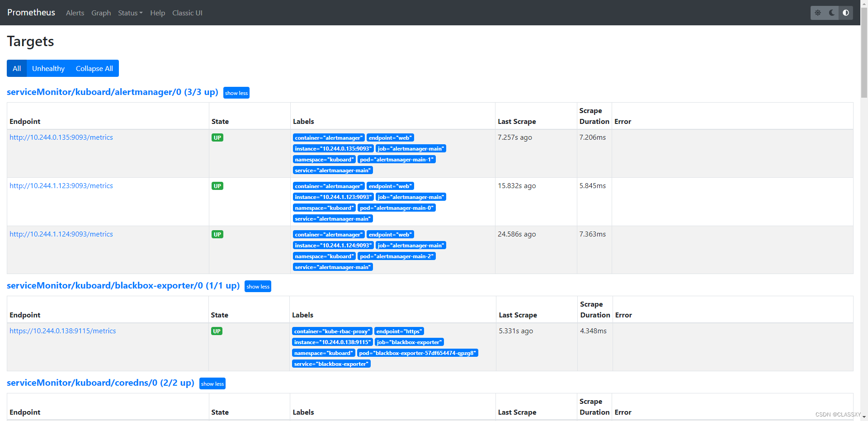Click the page vertical scrollbar thumb
This screenshot has height=421, width=868.
pos(864,52)
